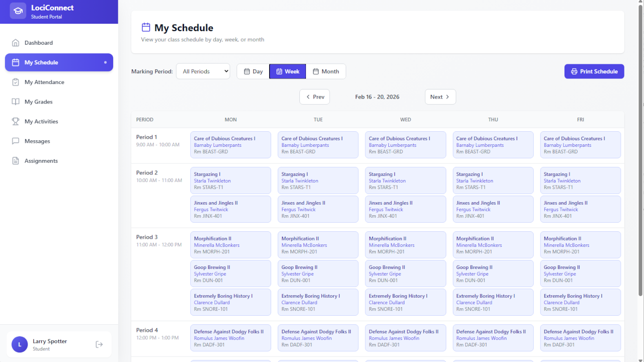Select the Week view toggle

tap(288, 71)
